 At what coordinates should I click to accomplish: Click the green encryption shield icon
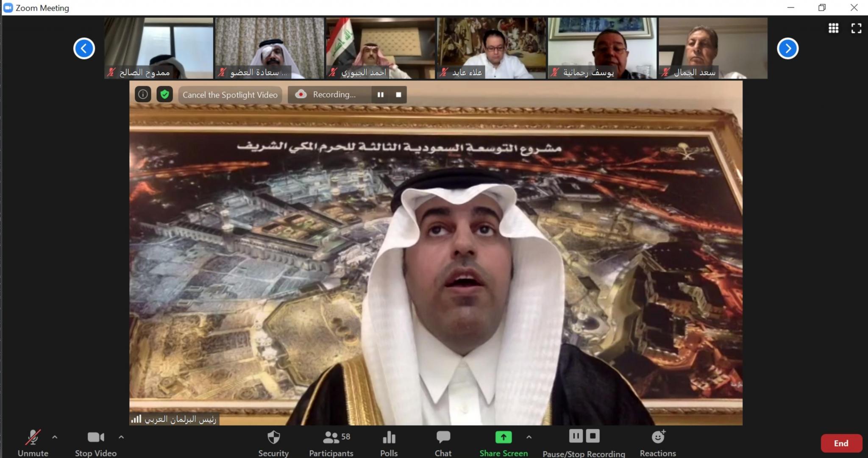(x=164, y=94)
